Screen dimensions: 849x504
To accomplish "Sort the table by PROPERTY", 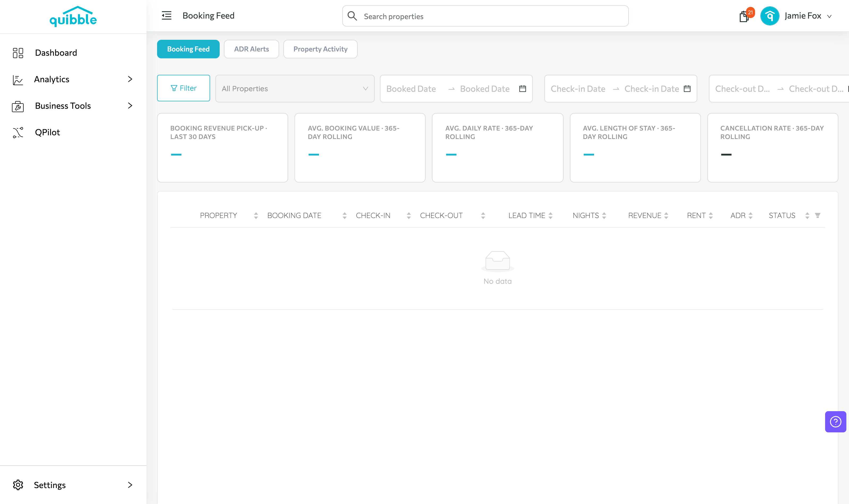I will [256, 215].
